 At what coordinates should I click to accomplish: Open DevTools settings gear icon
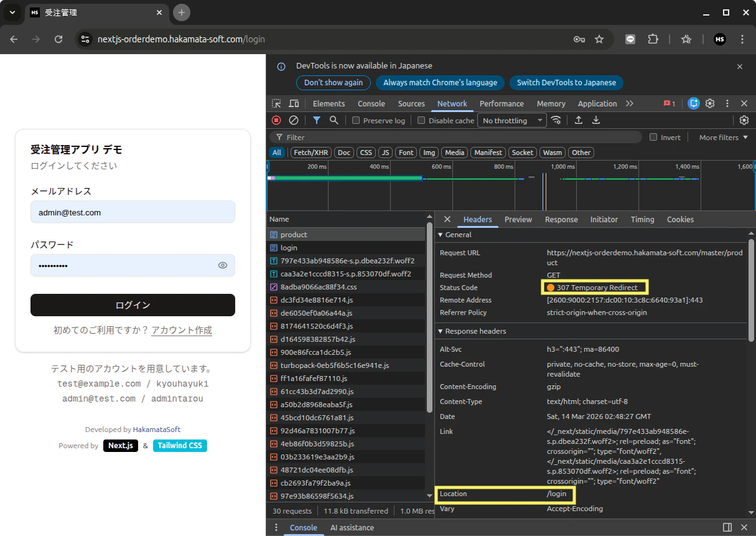[x=710, y=103]
